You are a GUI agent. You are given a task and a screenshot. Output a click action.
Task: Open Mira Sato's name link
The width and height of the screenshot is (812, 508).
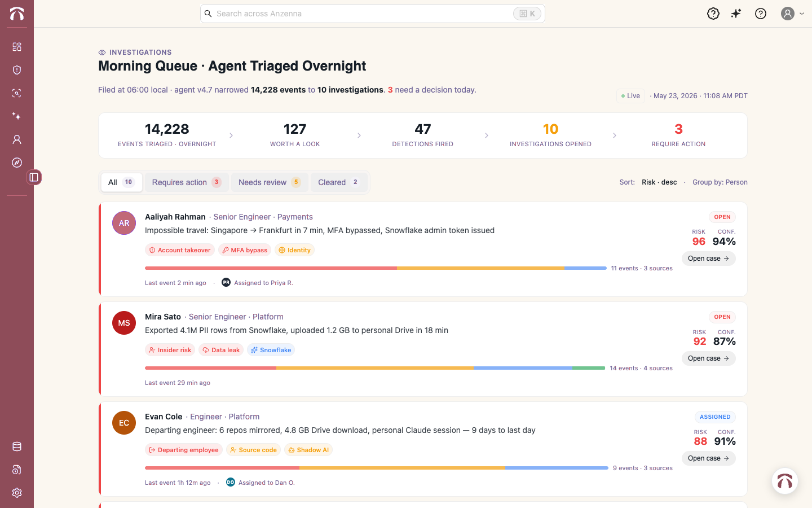click(x=163, y=317)
